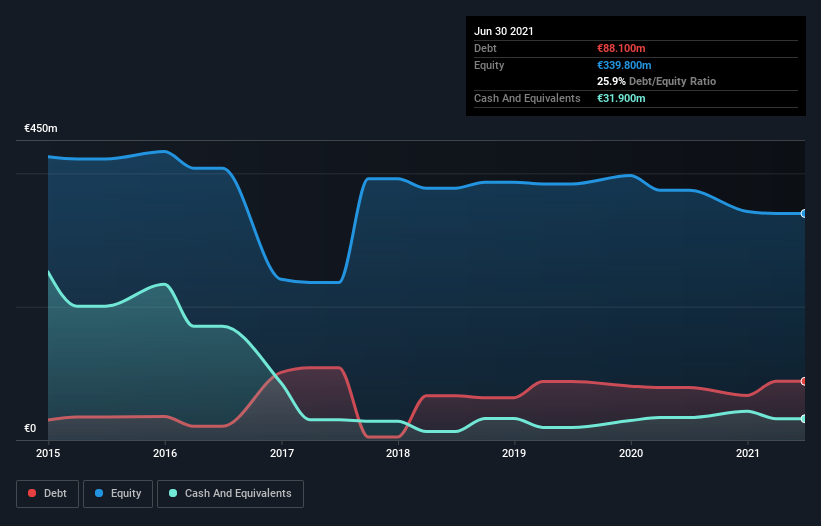Click the €0 y-axis label

pos(30,428)
